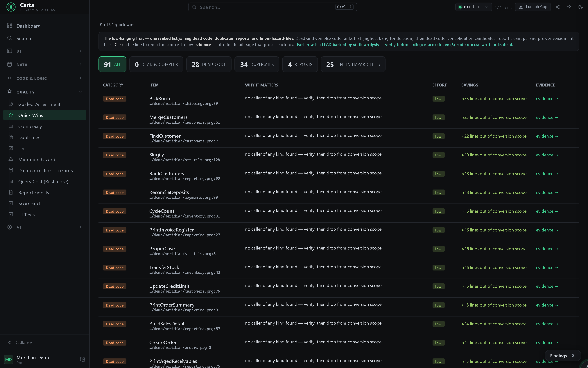The height and width of the screenshot is (368, 588).
Task: Click the Data-correctness hazards database icon
Action: (11, 170)
